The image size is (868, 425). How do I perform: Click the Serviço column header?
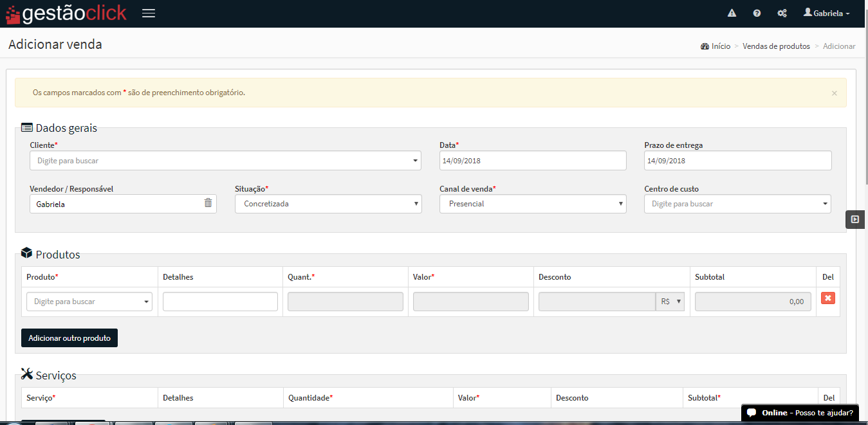[x=41, y=398]
